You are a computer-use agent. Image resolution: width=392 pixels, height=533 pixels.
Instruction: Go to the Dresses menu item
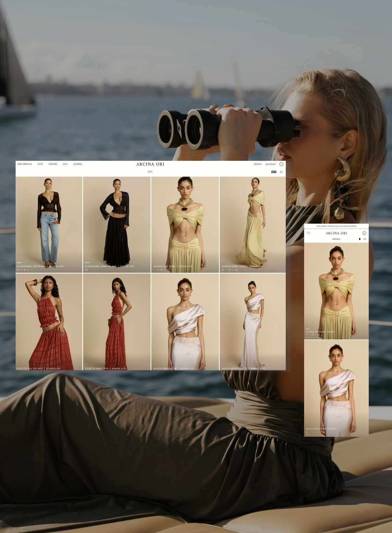tap(53, 164)
